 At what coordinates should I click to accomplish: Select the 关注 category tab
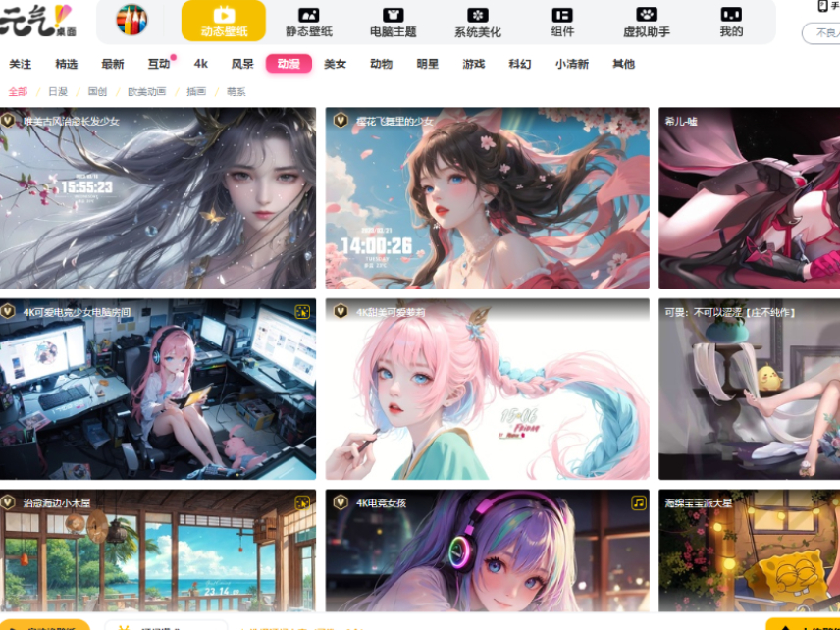[20, 65]
